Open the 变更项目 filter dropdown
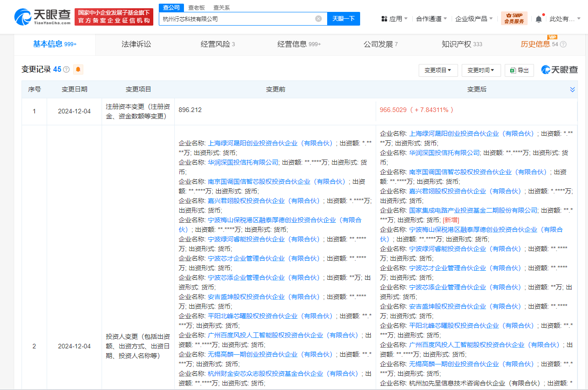 pos(437,70)
